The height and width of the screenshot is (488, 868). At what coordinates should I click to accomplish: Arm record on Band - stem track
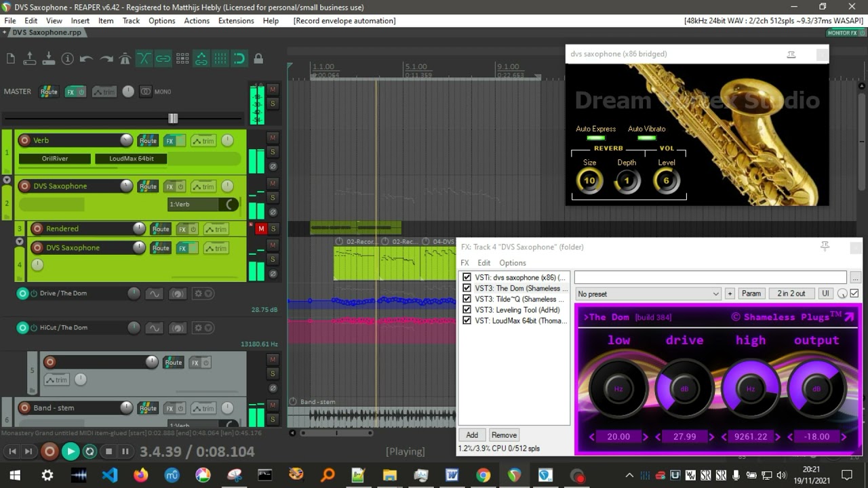25,408
